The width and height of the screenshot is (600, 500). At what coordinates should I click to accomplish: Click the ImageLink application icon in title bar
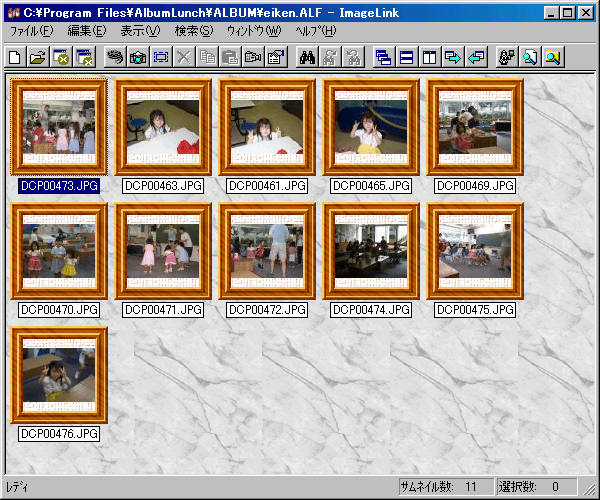pyautogui.click(x=14, y=13)
